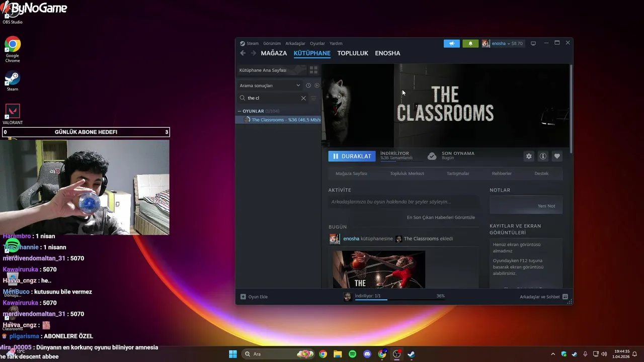Clear the library search text
The height and width of the screenshot is (362, 644).
pos(303,98)
